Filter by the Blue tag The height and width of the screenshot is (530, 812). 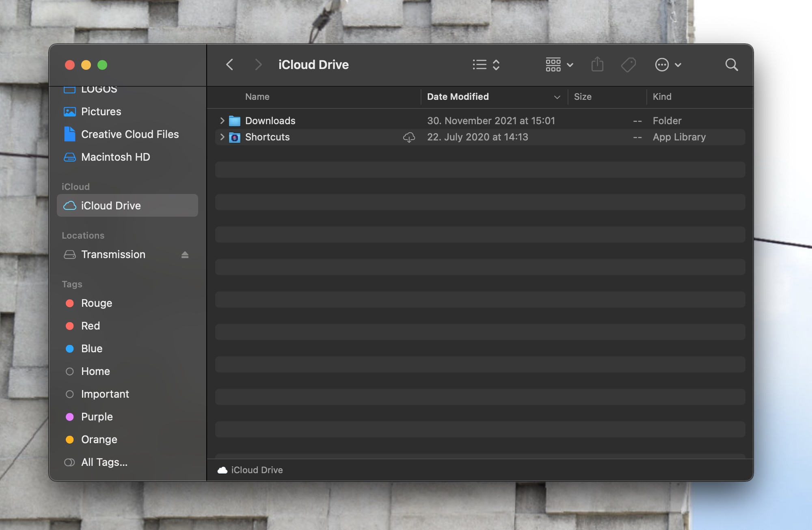point(92,348)
